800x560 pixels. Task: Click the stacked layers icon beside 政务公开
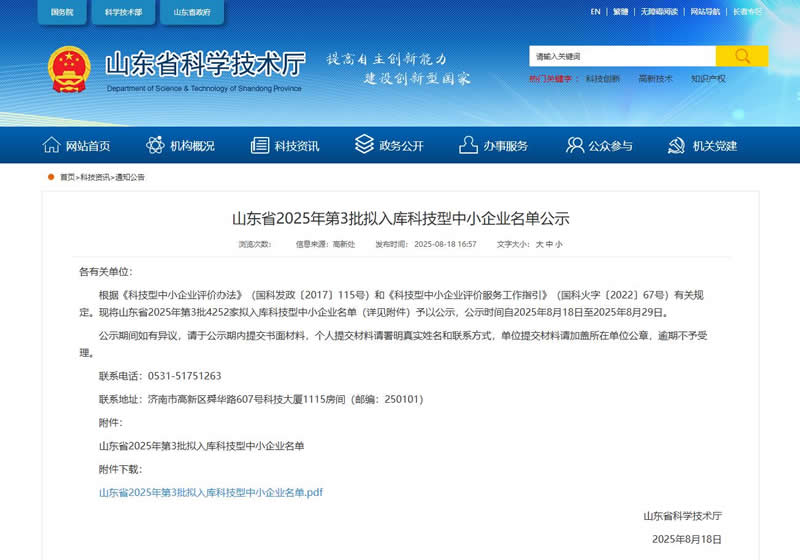[364, 146]
